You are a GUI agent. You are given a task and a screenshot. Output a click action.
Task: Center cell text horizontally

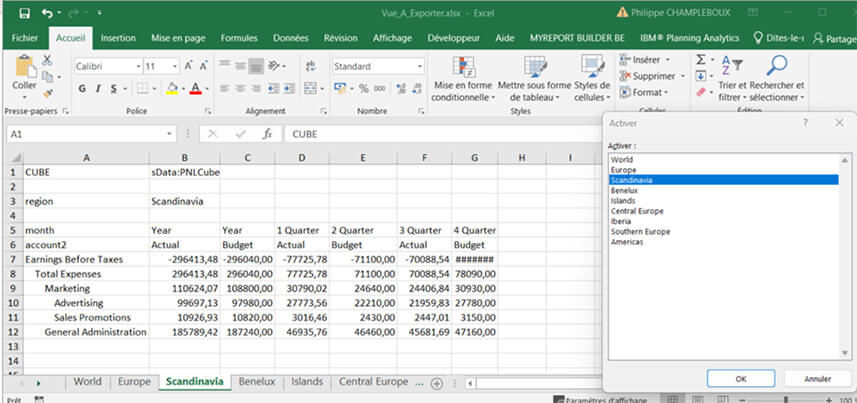pyautogui.click(x=240, y=89)
